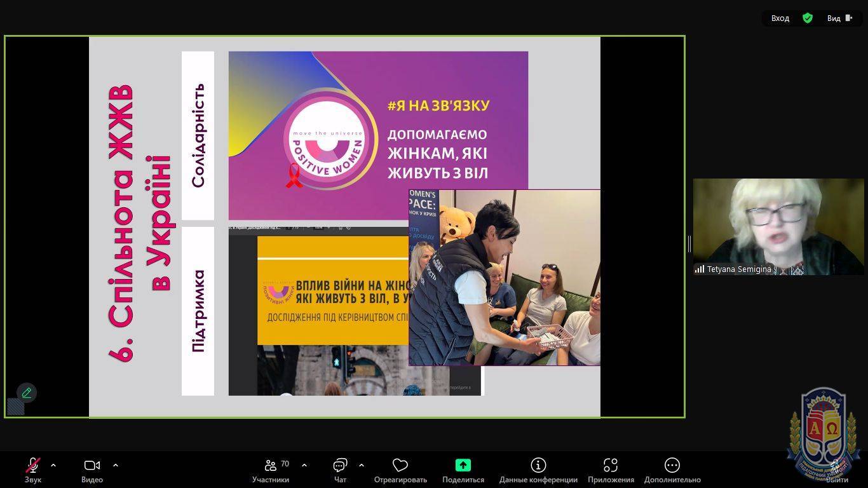
Task: Unmute the microphone with the Звук button
Action: [x=33, y=470]
